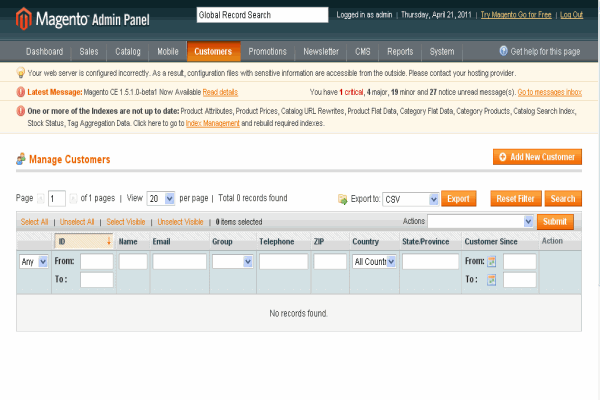Sort by Name column header
The image size is (600, 400).
[x=128, y=242]
